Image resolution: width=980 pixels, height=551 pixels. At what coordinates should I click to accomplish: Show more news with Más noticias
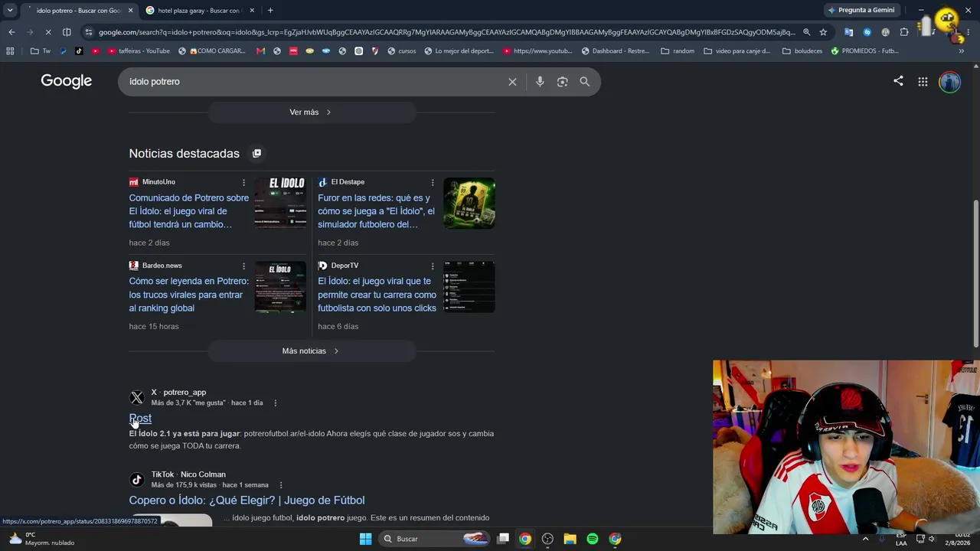click(x=312, y=351)
